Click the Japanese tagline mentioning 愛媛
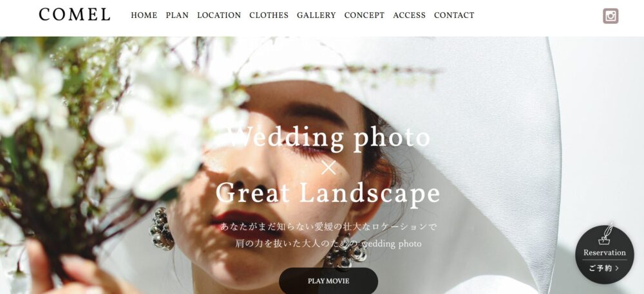644x294 pixels. [x=328, y=226]
